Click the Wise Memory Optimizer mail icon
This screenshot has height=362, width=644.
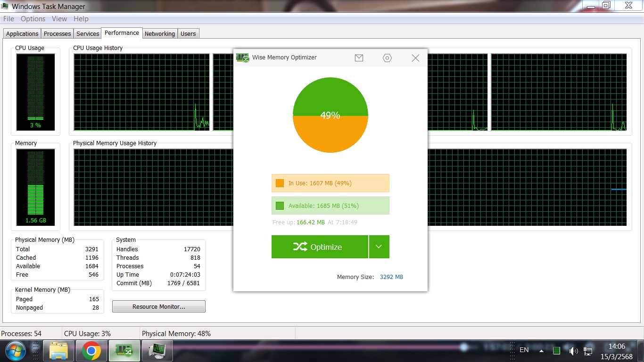[359, 58]
